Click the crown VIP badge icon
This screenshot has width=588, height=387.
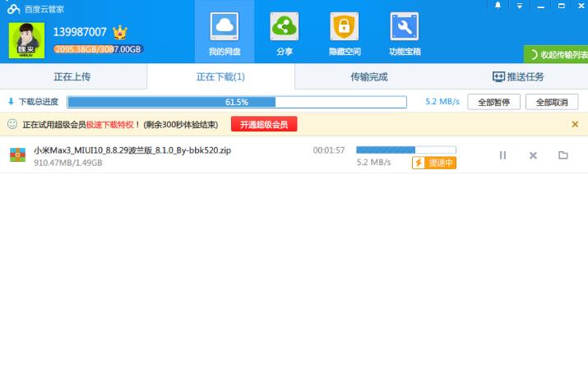pyautogui.click(x=120, y=32)
